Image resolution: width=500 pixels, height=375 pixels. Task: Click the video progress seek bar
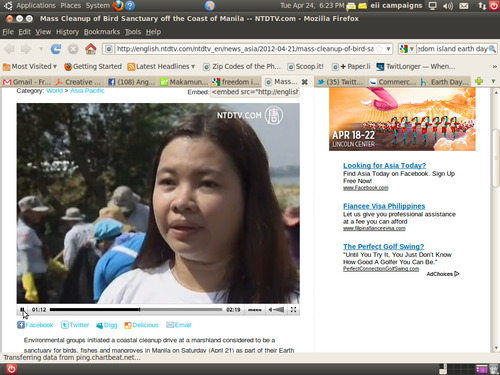pyautogui.click(x=136, y=310)
